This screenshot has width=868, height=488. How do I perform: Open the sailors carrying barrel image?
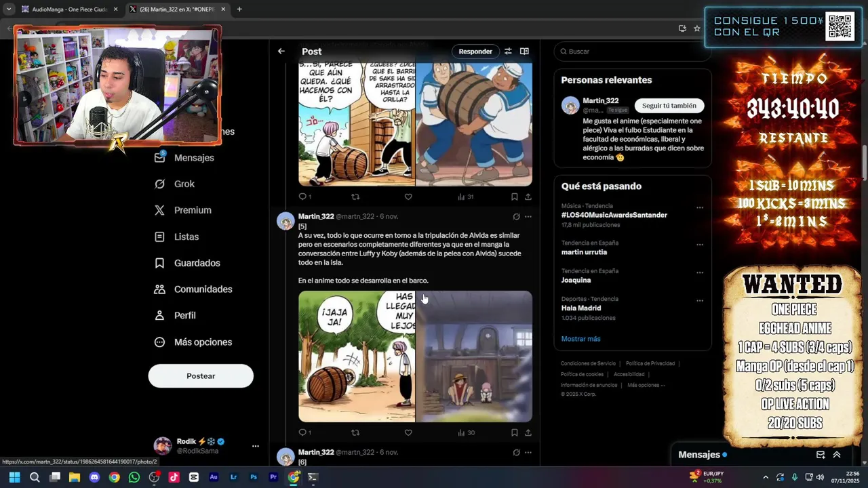474,125
